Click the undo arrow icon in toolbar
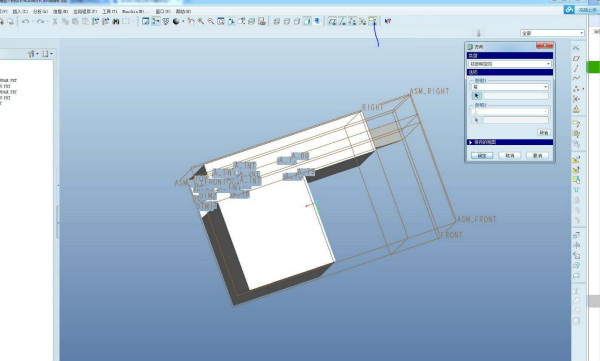Screen dimensions: 600x361 click(26, 21)
